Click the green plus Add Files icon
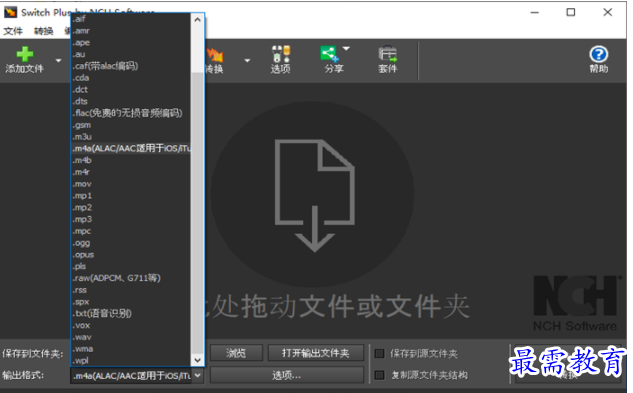 coord(25,54)
